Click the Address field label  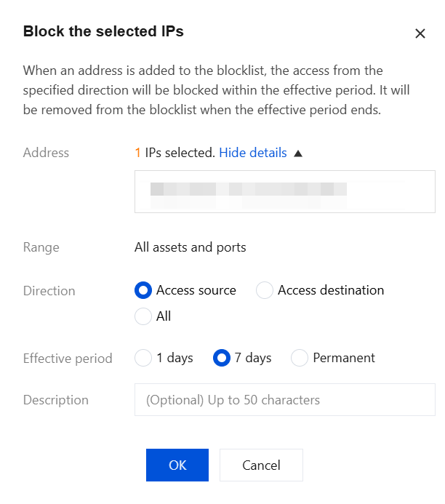pyautogui.click(x=47, y=153)
